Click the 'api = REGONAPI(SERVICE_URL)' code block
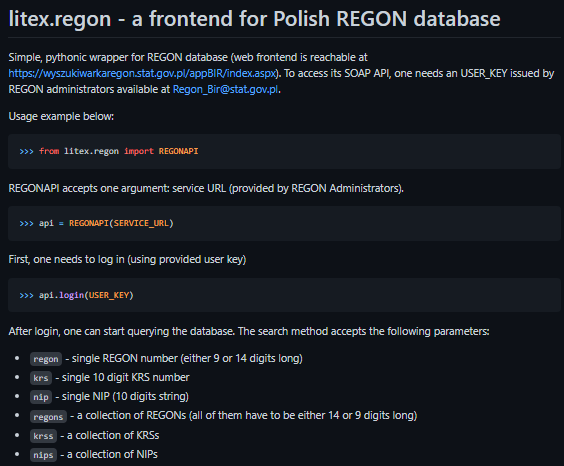Viewport: 564px width, 466px height. [284, 223]
